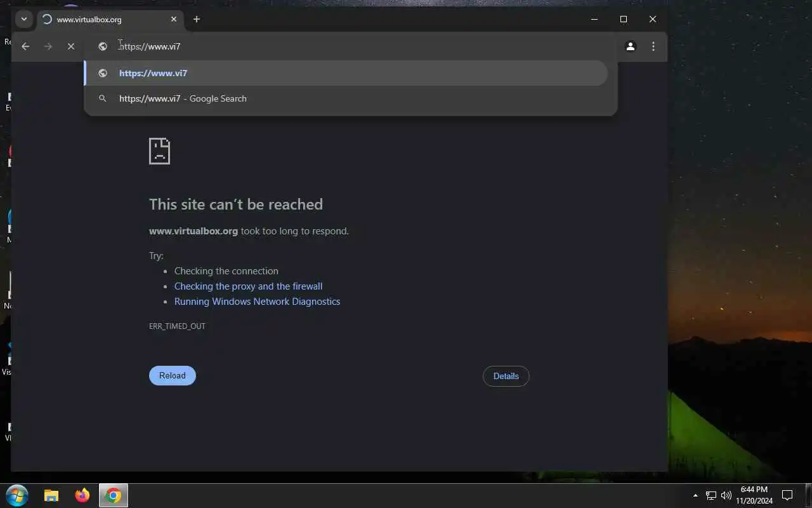812x508 pixels.
Task: Open a new tab with plus button
Action: coord(197,20)
